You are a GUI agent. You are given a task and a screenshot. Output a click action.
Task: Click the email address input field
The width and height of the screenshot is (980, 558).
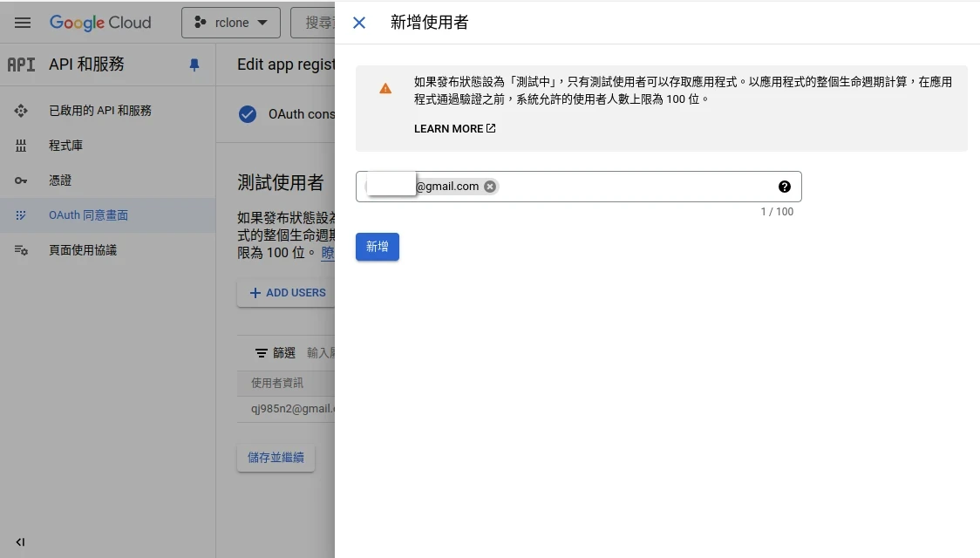[x=636, y=187]
